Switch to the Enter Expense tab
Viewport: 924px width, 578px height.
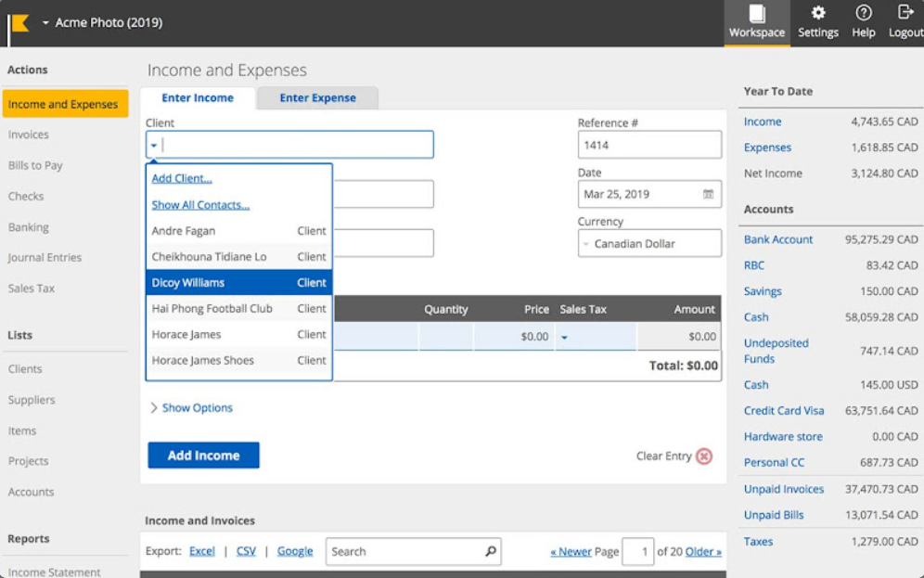[317, 98]
